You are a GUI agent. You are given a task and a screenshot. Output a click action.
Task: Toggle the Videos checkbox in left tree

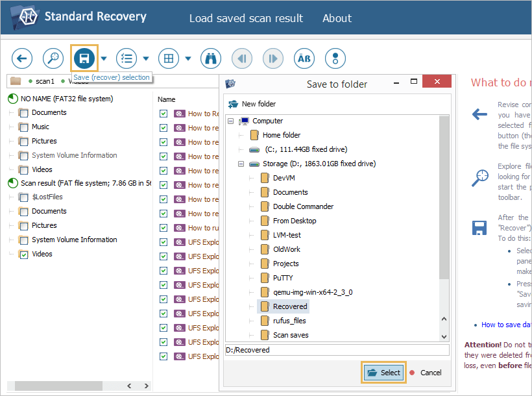tap(23, 254)
